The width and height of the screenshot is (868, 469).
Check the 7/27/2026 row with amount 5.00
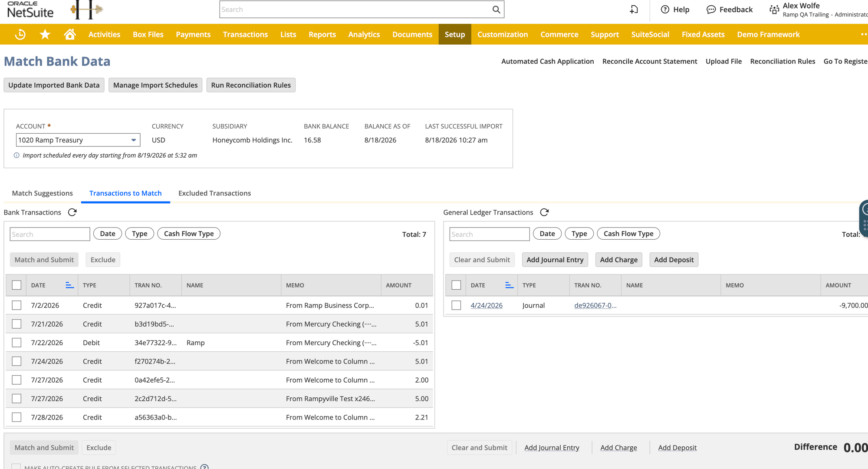pyautogui.click(x=16, y=399)
